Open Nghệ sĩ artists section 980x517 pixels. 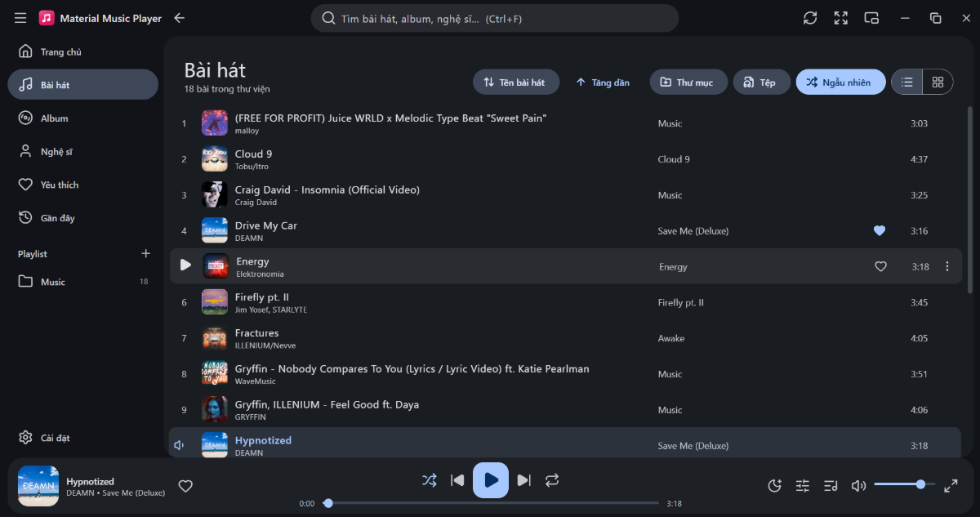pos(82,152)
